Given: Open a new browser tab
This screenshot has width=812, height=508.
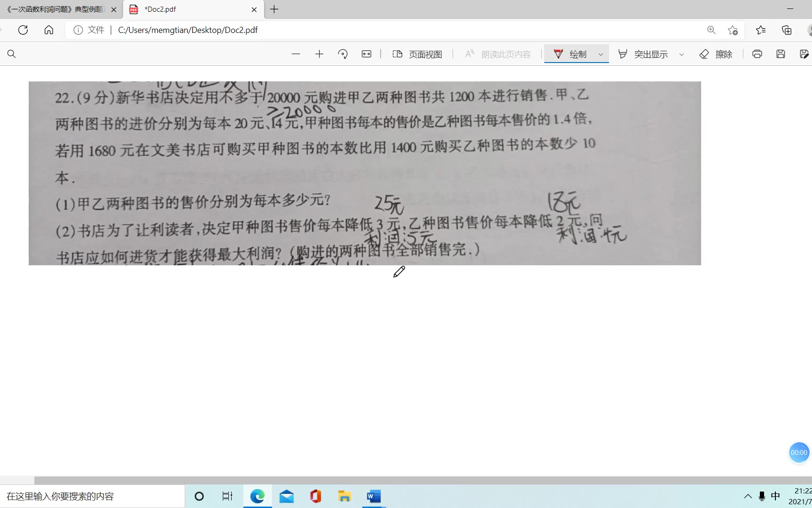Looking at the screenshot, I should point(274,9).
